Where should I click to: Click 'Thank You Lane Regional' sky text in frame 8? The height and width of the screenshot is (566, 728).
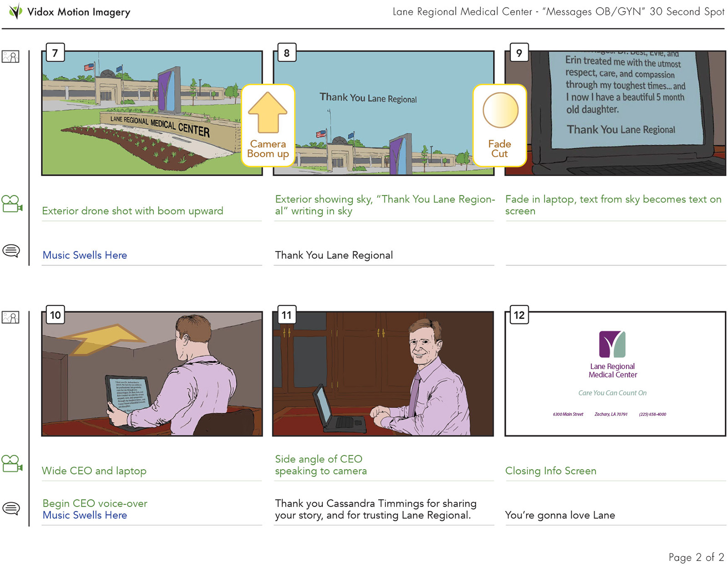click(368, 98)
